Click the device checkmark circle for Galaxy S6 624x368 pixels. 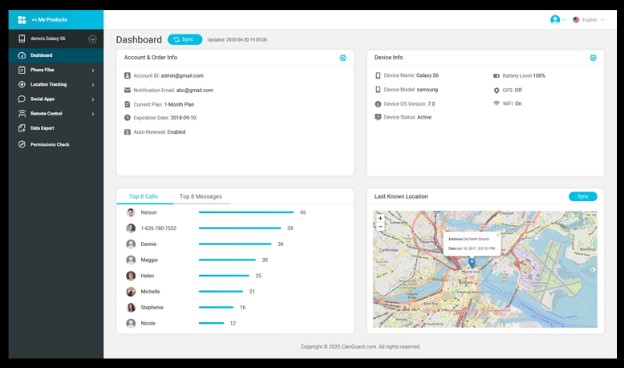[x=92, y=39]
